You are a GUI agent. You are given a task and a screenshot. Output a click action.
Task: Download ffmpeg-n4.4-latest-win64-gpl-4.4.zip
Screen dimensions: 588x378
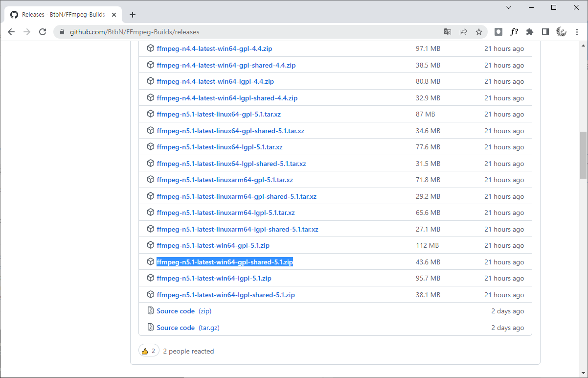(214, 48)
